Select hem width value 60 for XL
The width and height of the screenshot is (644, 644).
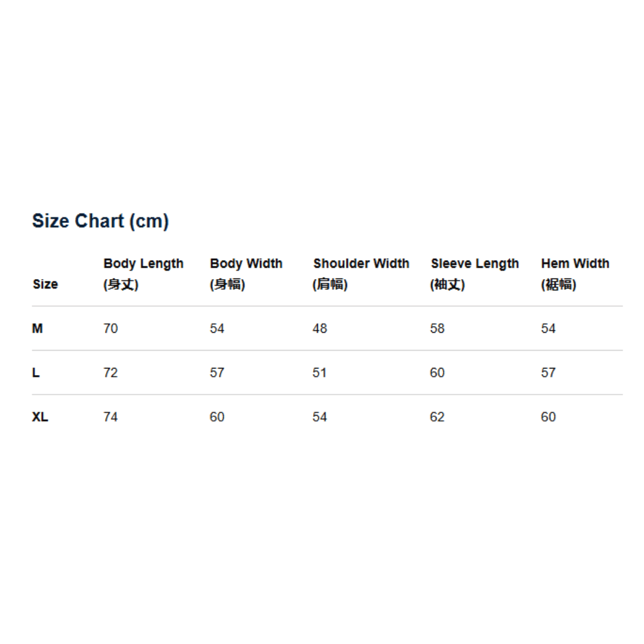tap(549, 417)
